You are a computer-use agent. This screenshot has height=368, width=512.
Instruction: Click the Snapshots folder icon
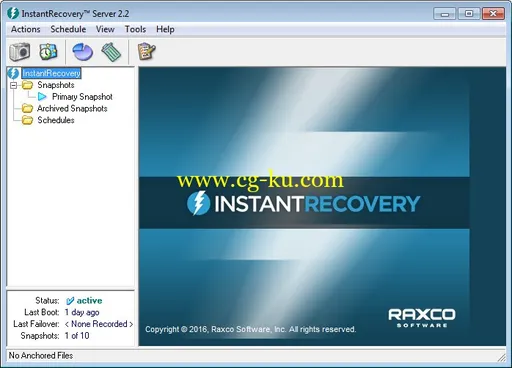click(27, 85)
